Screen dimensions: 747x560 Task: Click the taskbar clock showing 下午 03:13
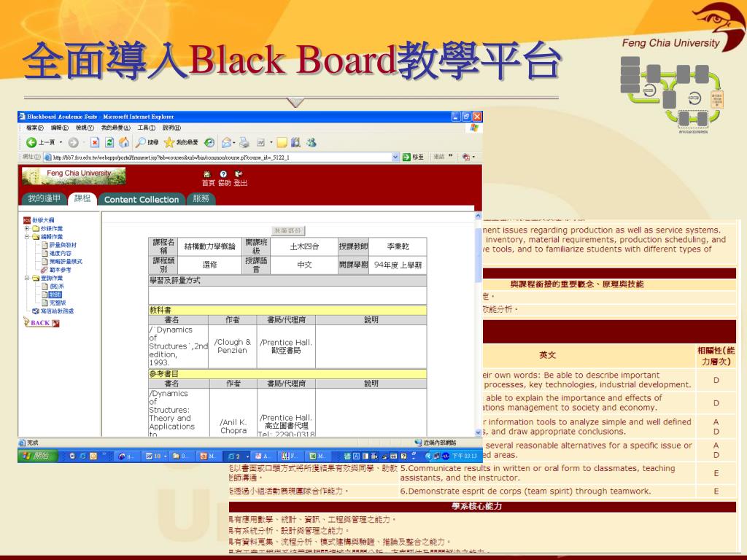(x=464, y=456)
